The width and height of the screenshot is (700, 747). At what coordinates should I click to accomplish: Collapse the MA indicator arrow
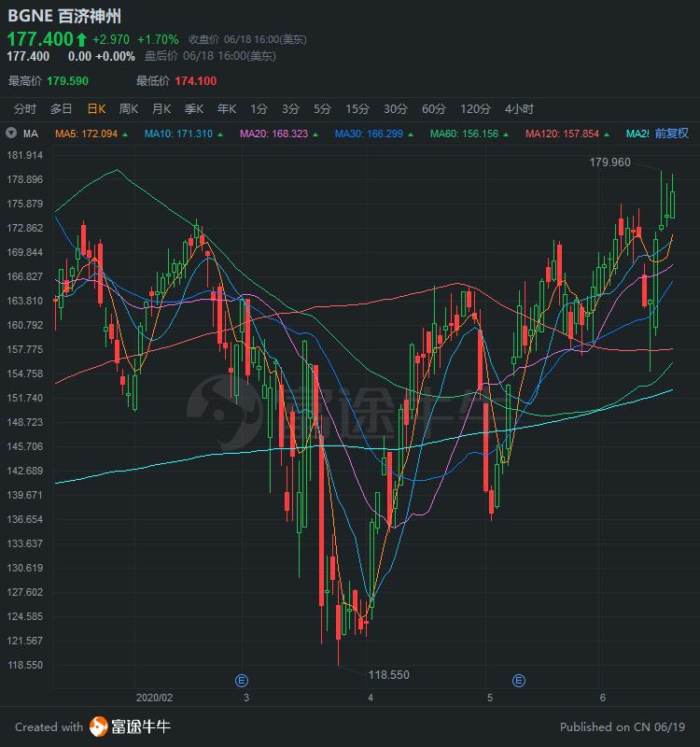tap(10, 134)
